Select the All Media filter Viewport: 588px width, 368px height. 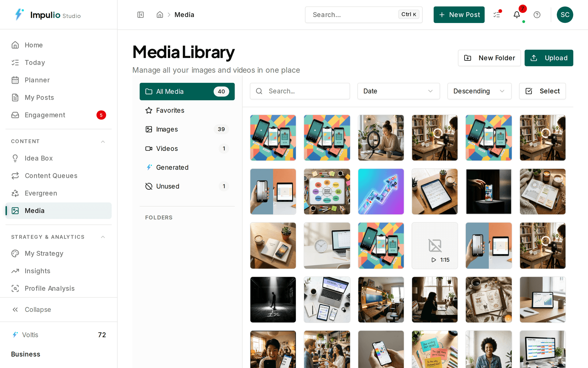(187, 91)
